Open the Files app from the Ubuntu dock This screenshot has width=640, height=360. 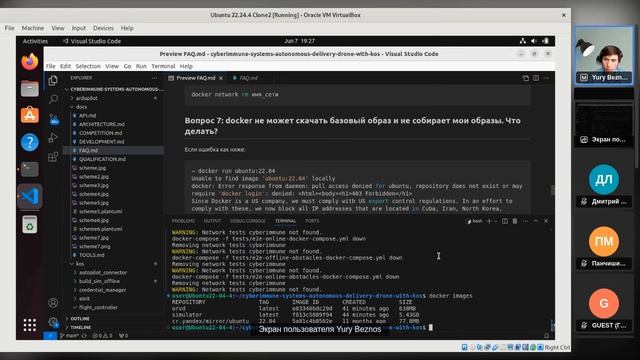[29, 88]
